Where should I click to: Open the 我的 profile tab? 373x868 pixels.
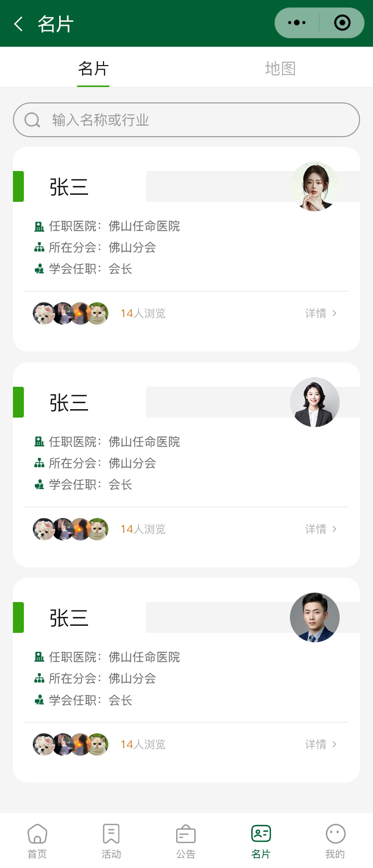pyautogui.click(x=335, y=840)
